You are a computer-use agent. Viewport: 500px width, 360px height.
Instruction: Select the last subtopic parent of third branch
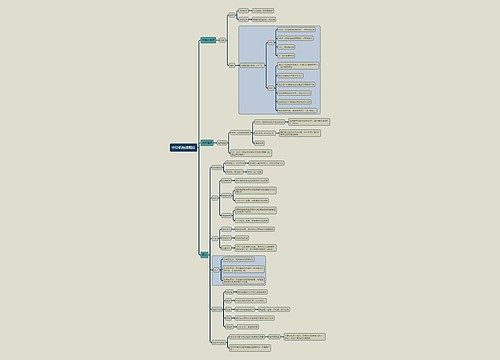[219, 343]
